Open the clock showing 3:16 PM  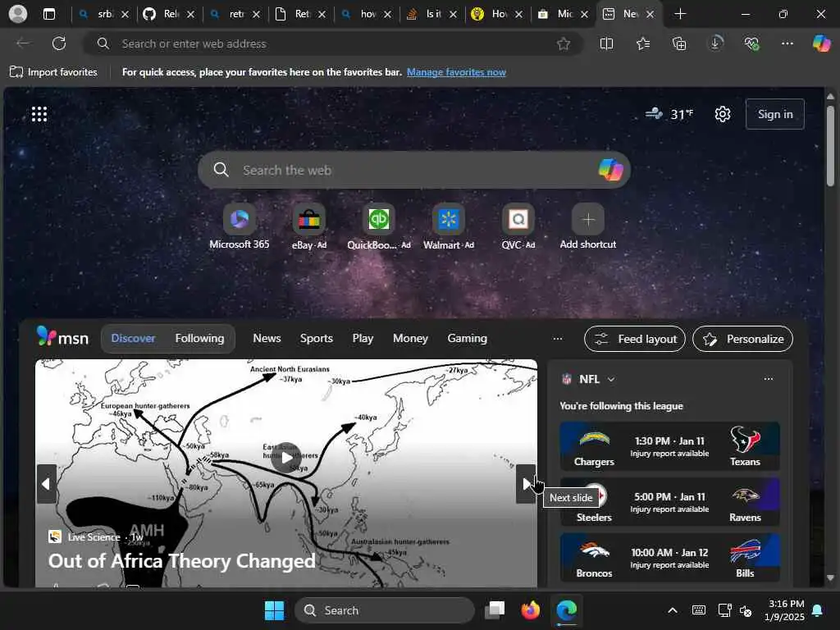[785, 610]
